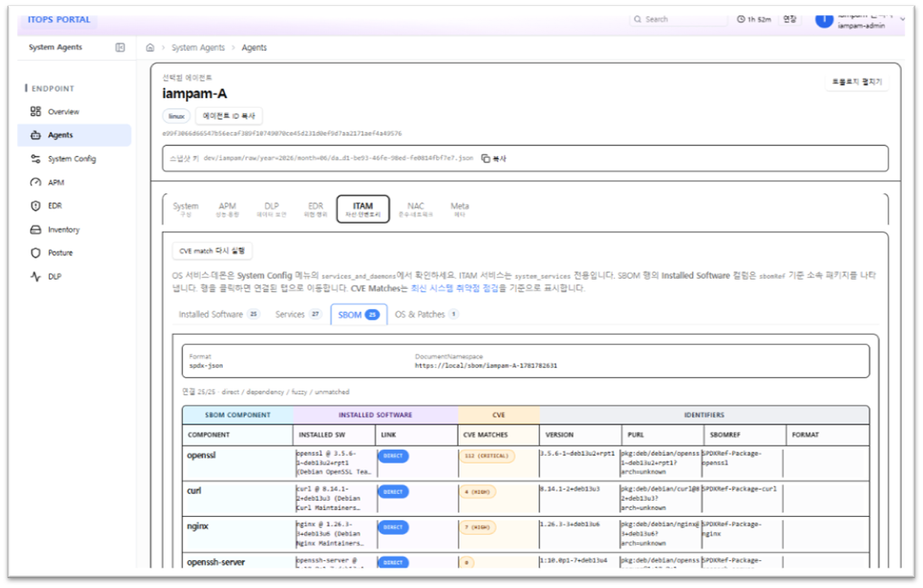Select the nginx component cell
Image resolution: width=923 pixels, height=588 pixels.
pos(238,535)
